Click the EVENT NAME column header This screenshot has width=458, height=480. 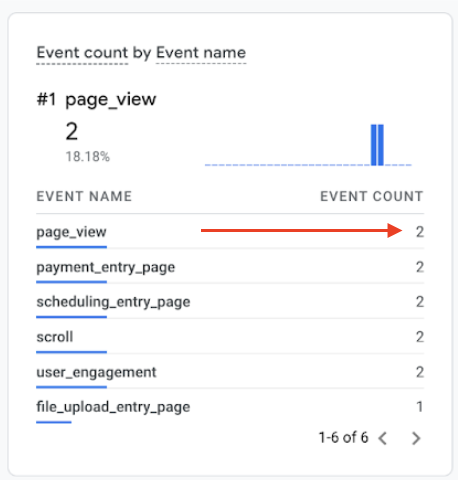(x=84, y=196)
